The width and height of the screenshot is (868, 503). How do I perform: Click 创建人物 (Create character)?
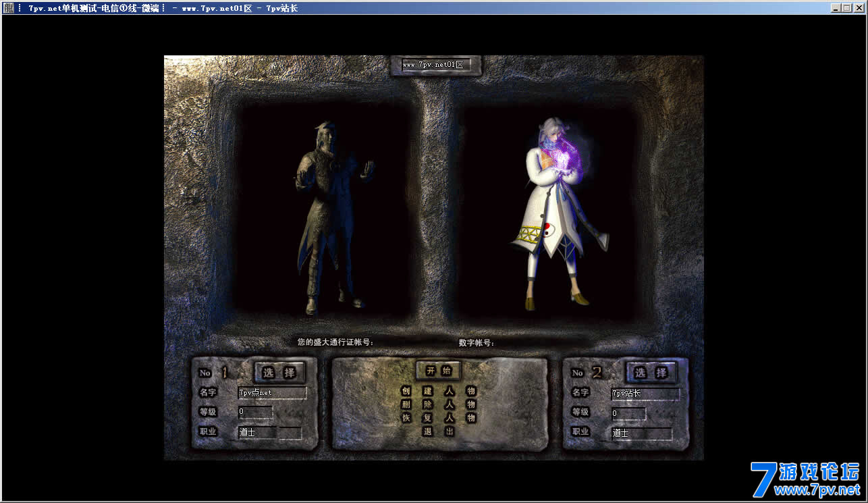click(439, 391)
